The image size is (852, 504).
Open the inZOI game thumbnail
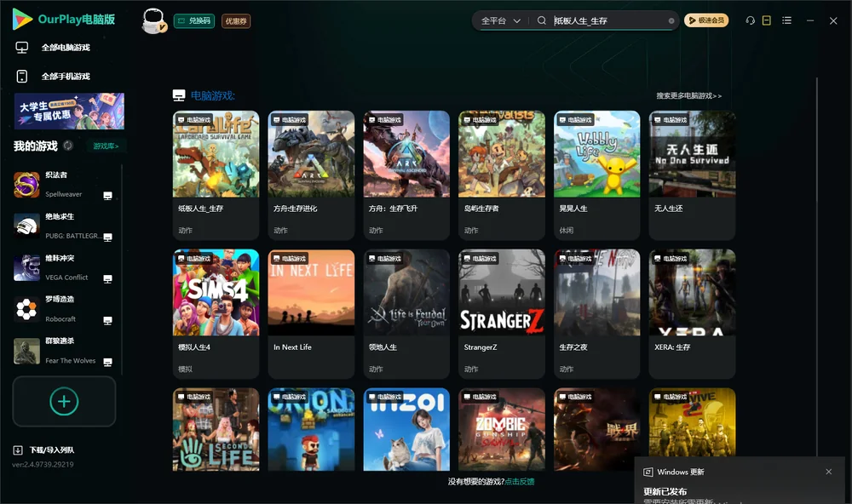(406, 429)
